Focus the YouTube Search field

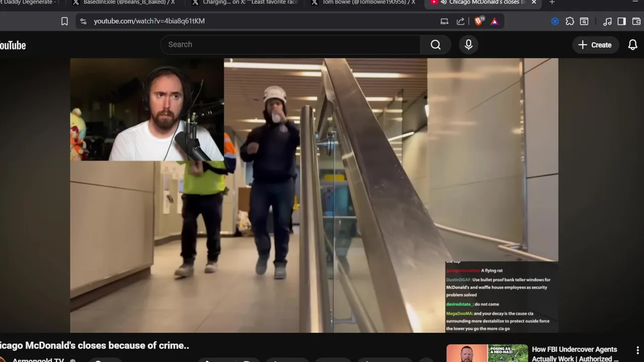click(290, 45)
